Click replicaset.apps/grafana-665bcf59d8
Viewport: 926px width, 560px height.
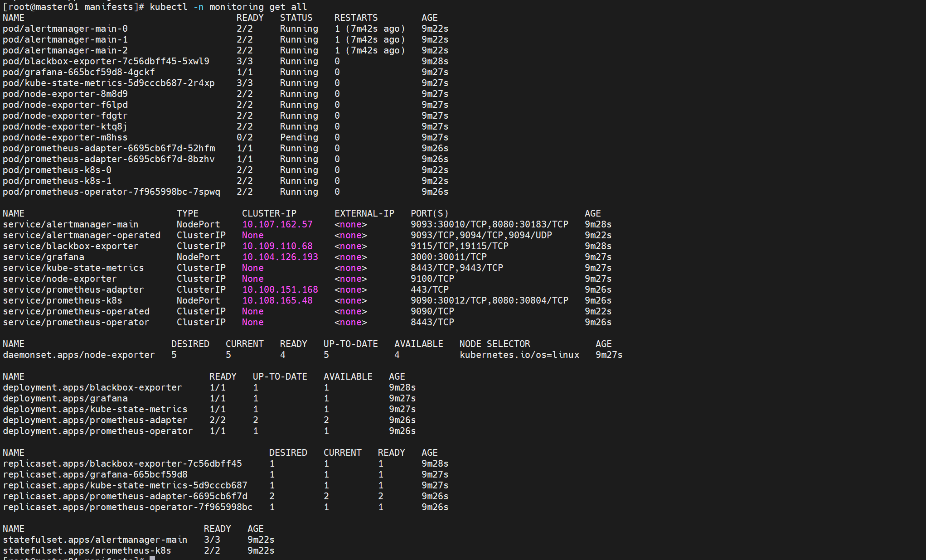(95, 474)
